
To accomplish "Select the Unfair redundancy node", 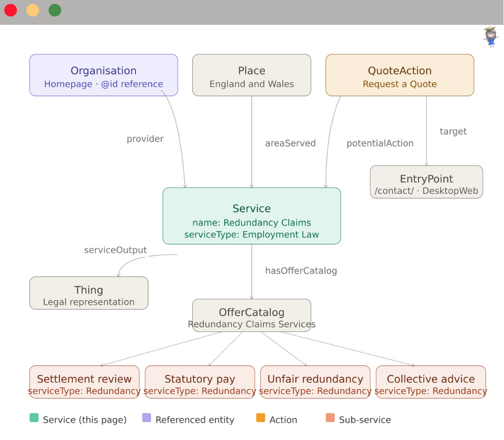I will point(315,382).
